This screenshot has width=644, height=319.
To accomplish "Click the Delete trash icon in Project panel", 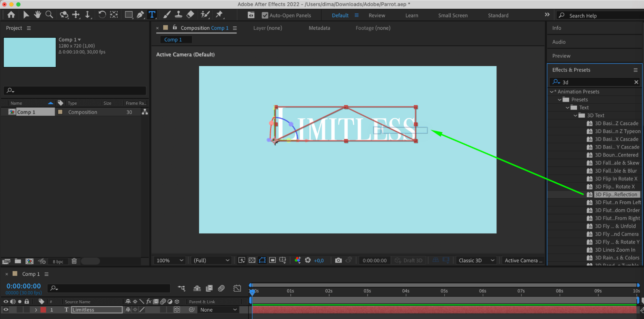I will 74,261.
